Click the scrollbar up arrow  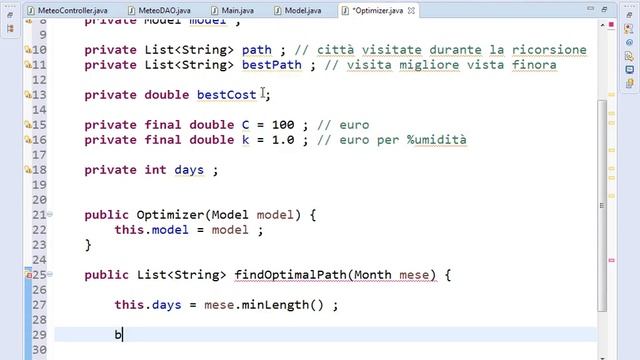click(x=602, y=25)
